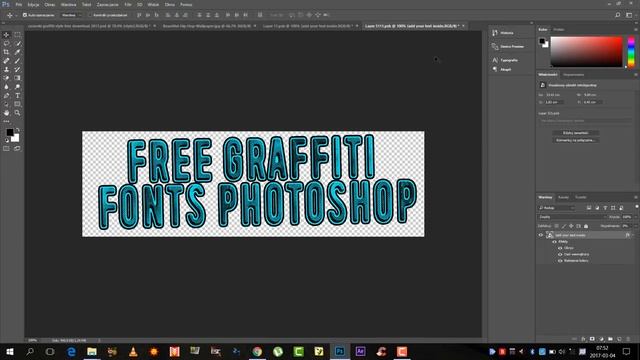Switch to the Kanały tab
This screenshot has width=640, height=360.
563,197
